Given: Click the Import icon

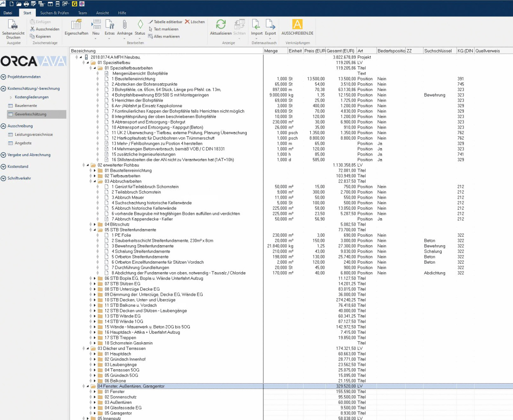Looking at the screenshot, I should click(x=256, y=24).
